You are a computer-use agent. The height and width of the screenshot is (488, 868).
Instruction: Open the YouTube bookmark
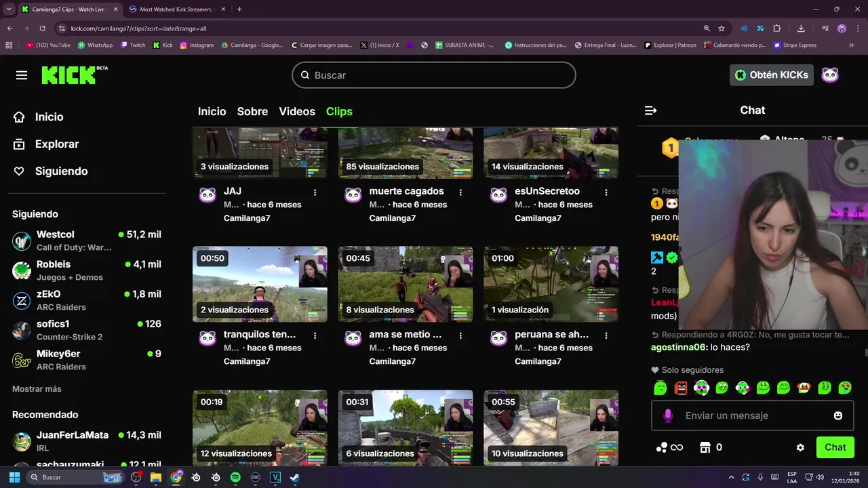tap(48, 45)
